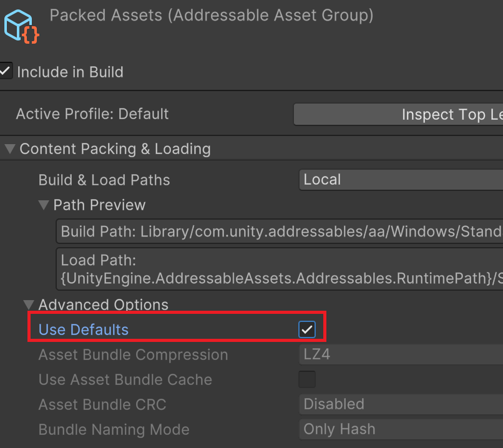Viewport: 503px width, 448px height.
Task: Click the Use Asset Bundle Cache label
Action: pos(125,380)
